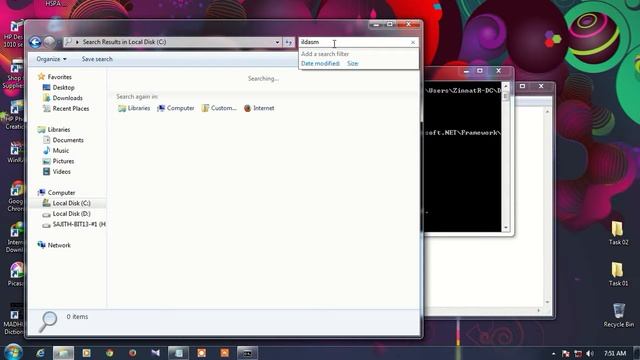Launch Internet Explorer from taskbar
Screen dimensions: 640x360
40,353
